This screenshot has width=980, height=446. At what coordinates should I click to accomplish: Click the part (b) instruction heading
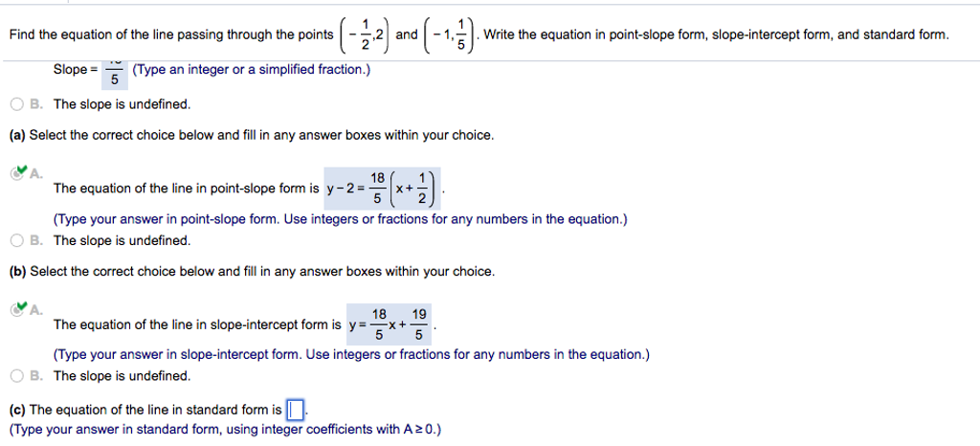[x=251, y=271]
